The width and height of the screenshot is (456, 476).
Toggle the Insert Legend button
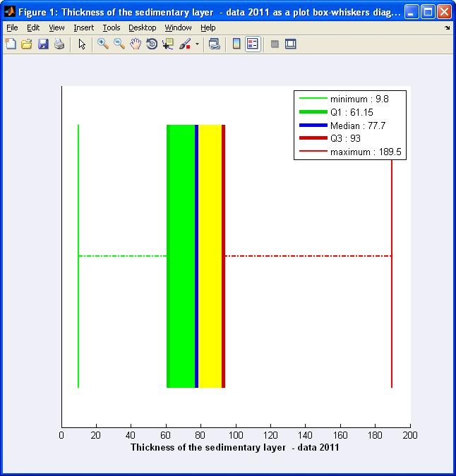tap(252, 44)
